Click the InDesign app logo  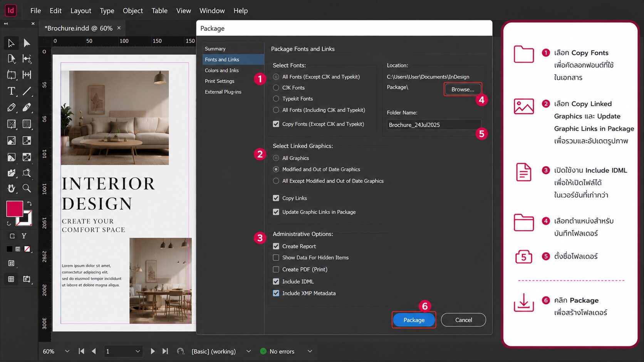click(11, 10)
